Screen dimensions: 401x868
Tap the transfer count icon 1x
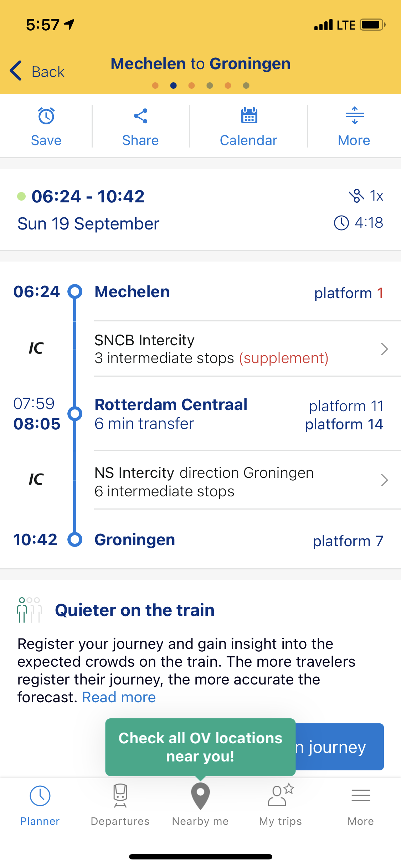point(366,196)
